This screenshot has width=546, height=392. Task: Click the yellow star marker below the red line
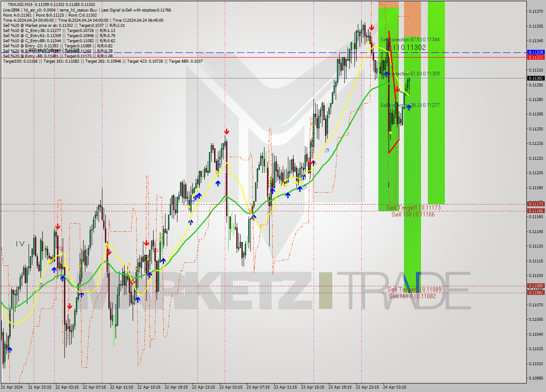click(390, 133)
